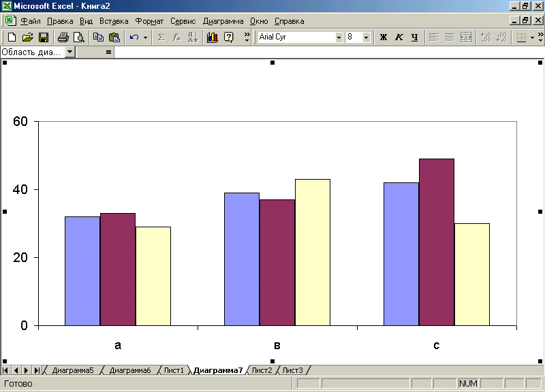The height and width of the screenshot is (392, 545).
Task: Switch to the Лист3 sheet tab
Action: point(292,370)
